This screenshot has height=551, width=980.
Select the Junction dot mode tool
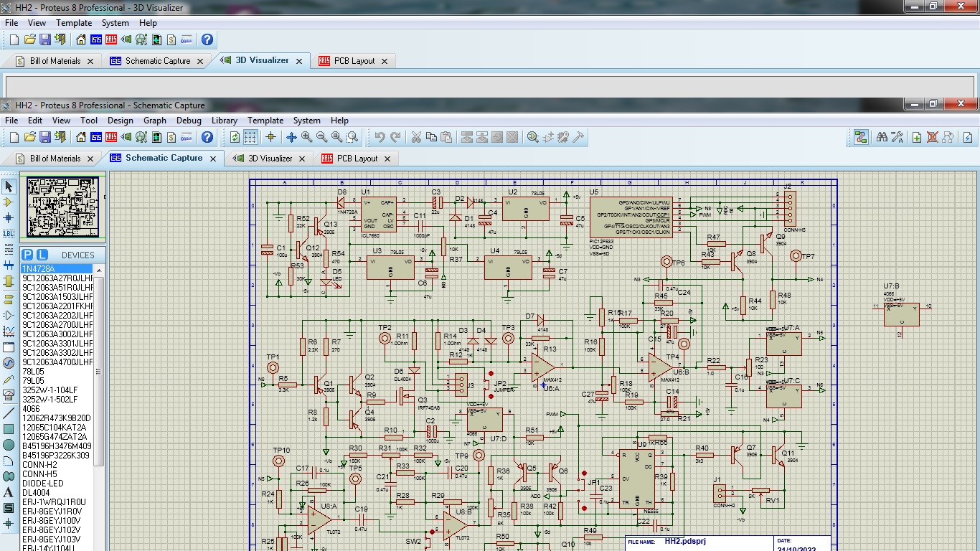point(9,217)
